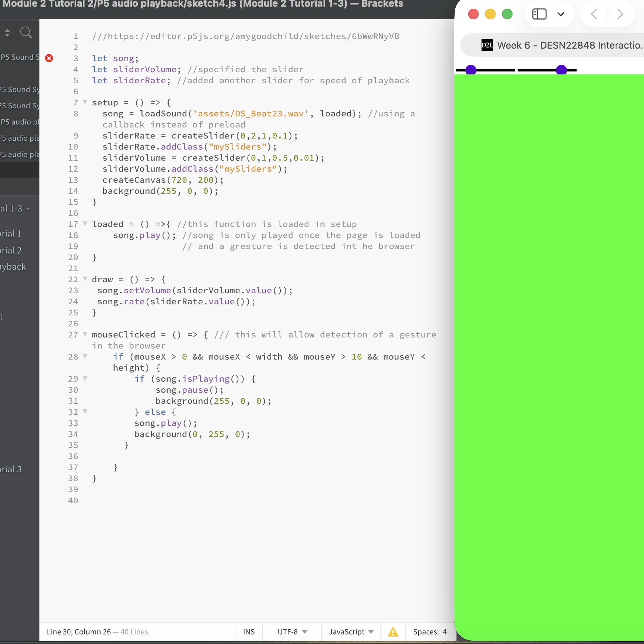Collapse the mouseClicked block at line 27
The image size is (644, 644).
click(x=85, y=334)
